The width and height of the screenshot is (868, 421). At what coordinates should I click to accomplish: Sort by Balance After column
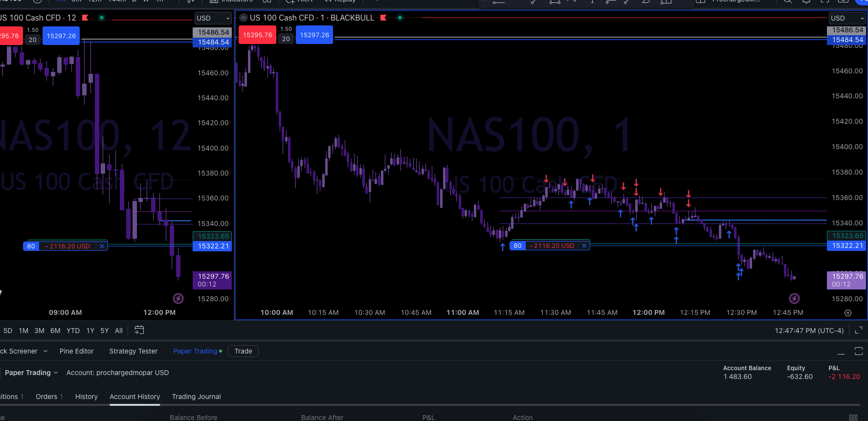click(x=322, y=418)
